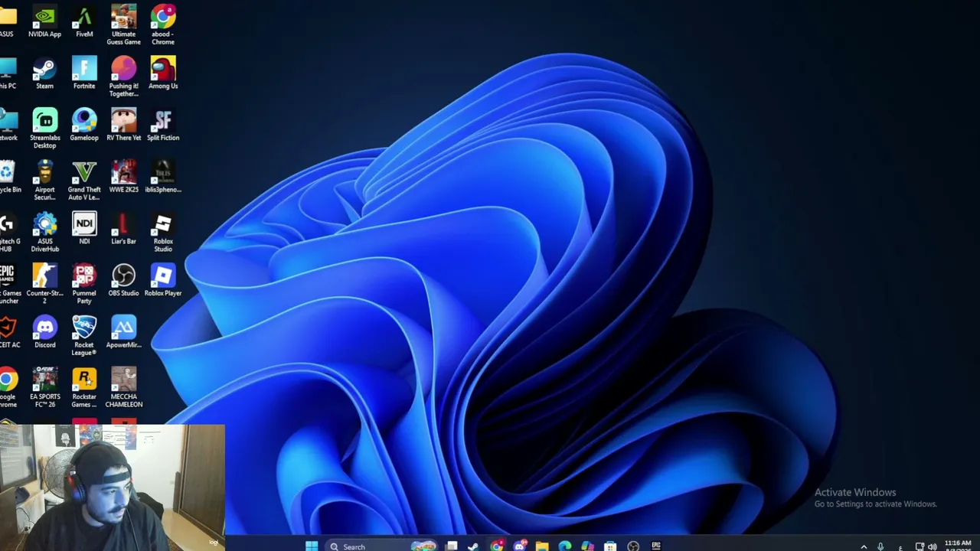Expand the hidden system tray icons
980x551 pixels.
864,546
